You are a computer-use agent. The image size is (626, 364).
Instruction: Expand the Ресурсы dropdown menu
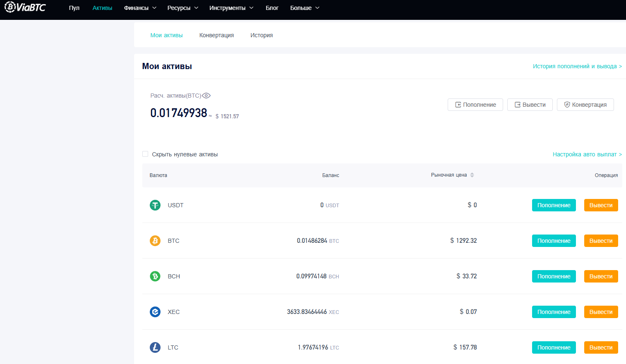pyautogui.click(x=183, y=8)
